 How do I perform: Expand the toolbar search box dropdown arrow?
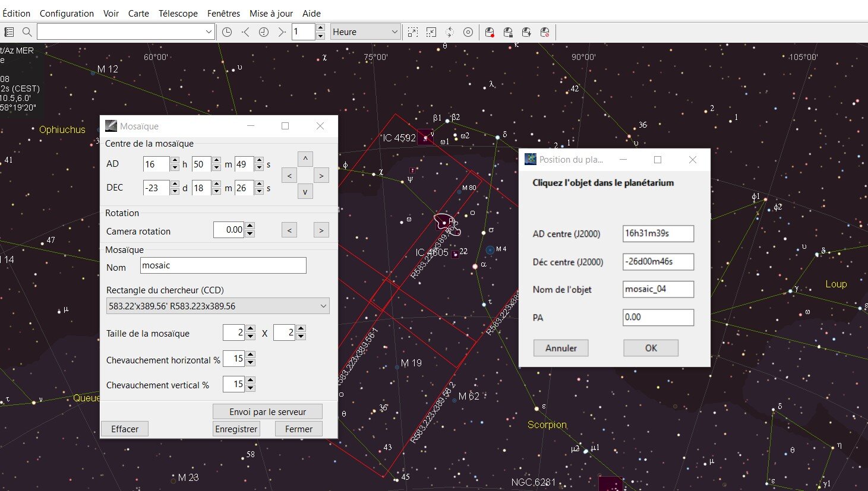[209, 32]
